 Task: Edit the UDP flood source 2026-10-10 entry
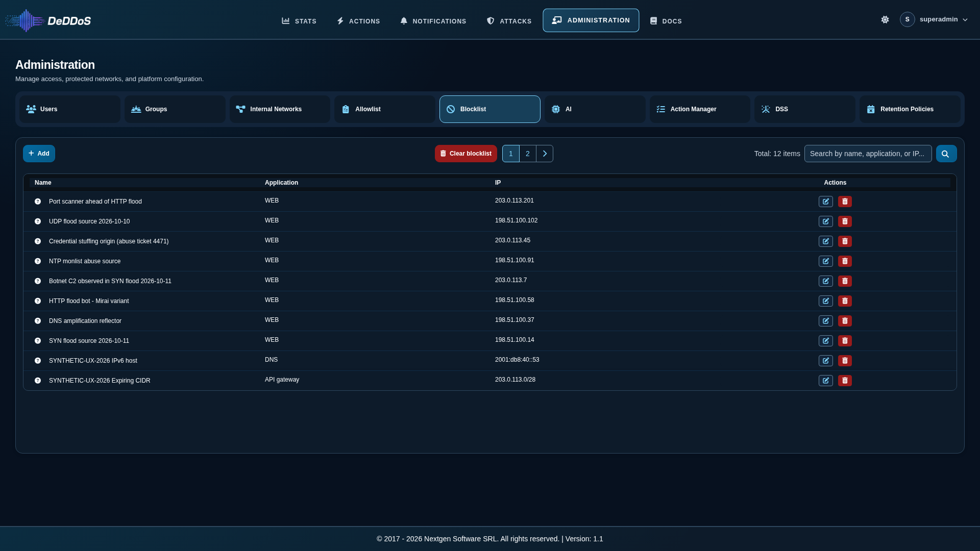[826, 221]
